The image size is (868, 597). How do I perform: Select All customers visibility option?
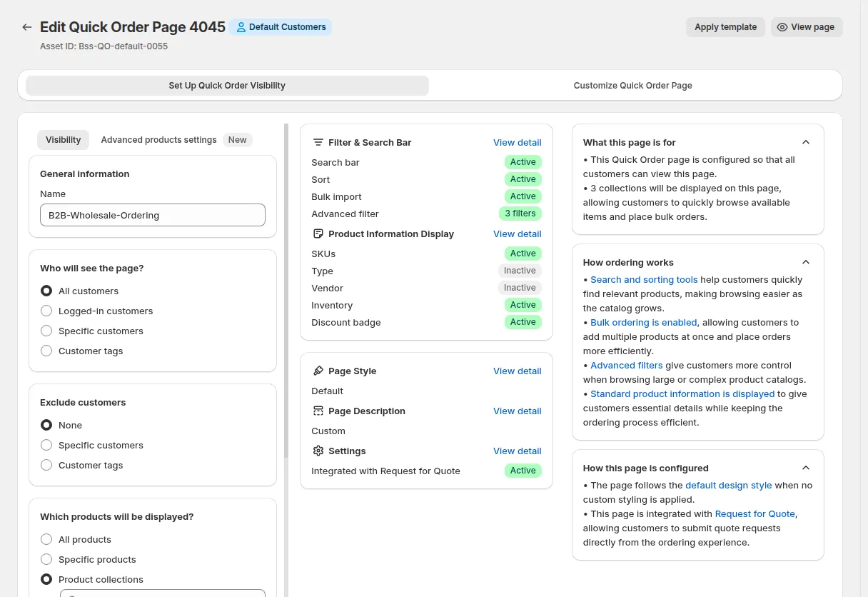coord(46,291)
